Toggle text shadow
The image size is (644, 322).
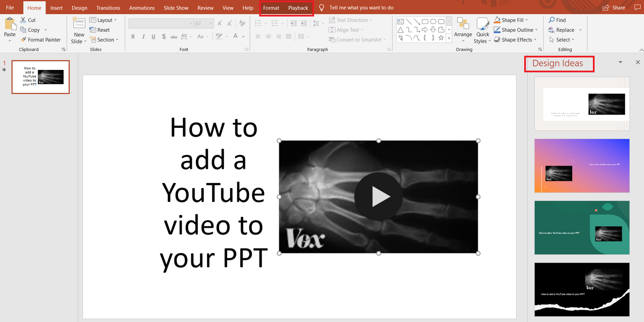(163, 37)
